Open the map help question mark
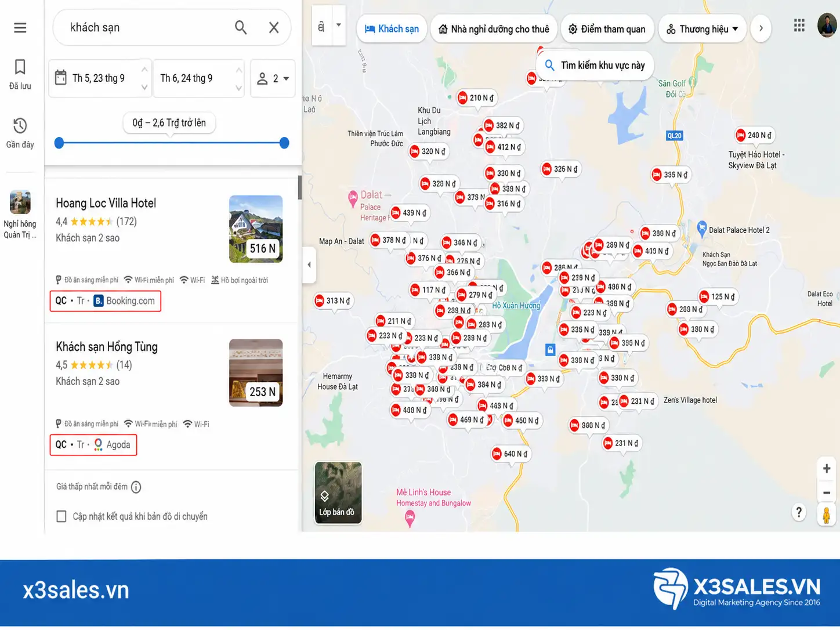840x630 pixels. [799, 512]
